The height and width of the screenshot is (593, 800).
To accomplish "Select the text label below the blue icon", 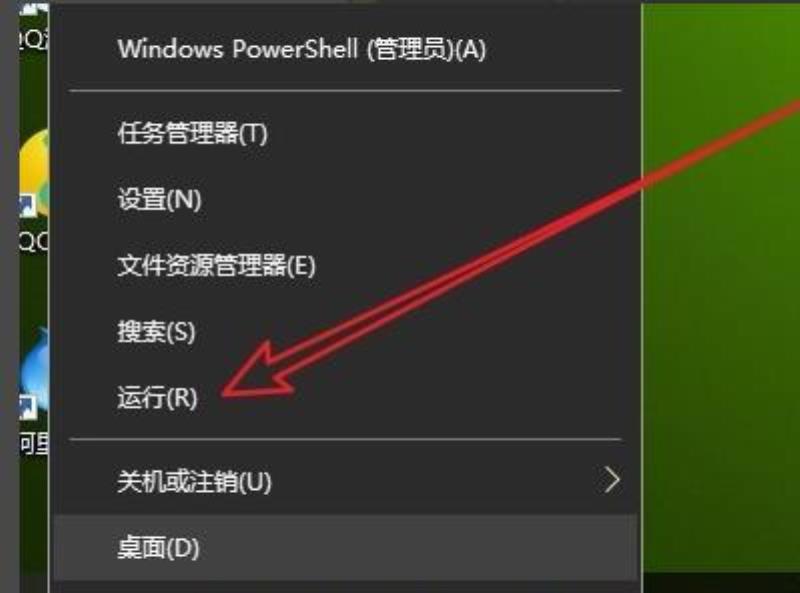I will pos(34,443).
